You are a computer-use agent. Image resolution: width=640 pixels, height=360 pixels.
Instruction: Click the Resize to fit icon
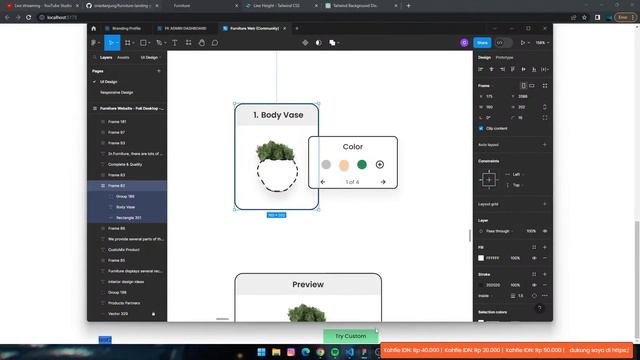point(545,86)
